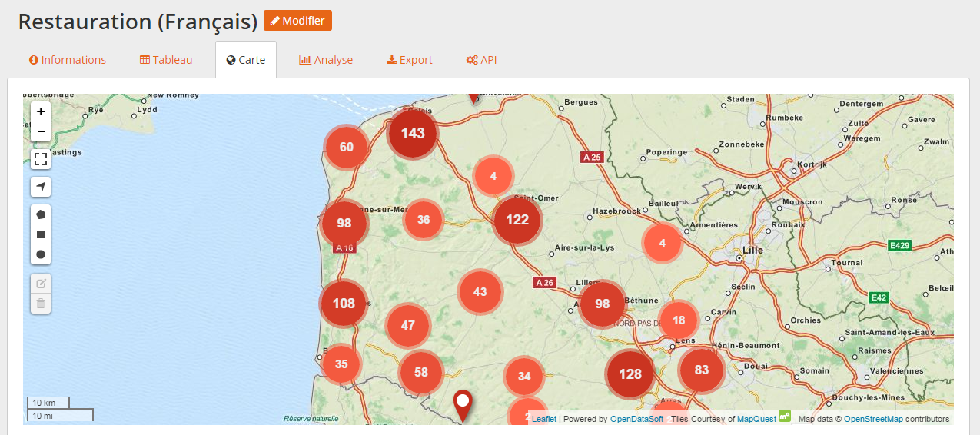Click the Hénin-Beaumont label
Screen dimensions: 980x435
point(746,346)
